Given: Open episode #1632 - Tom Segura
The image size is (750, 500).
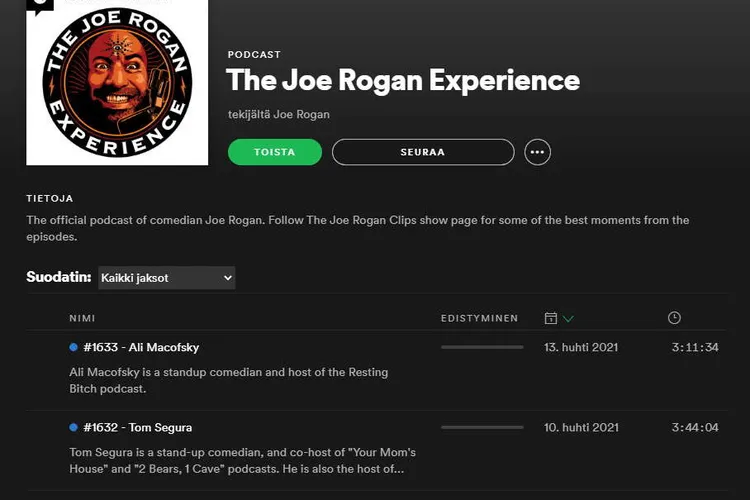Looking at the screenshot, I should tap(138, 427).
